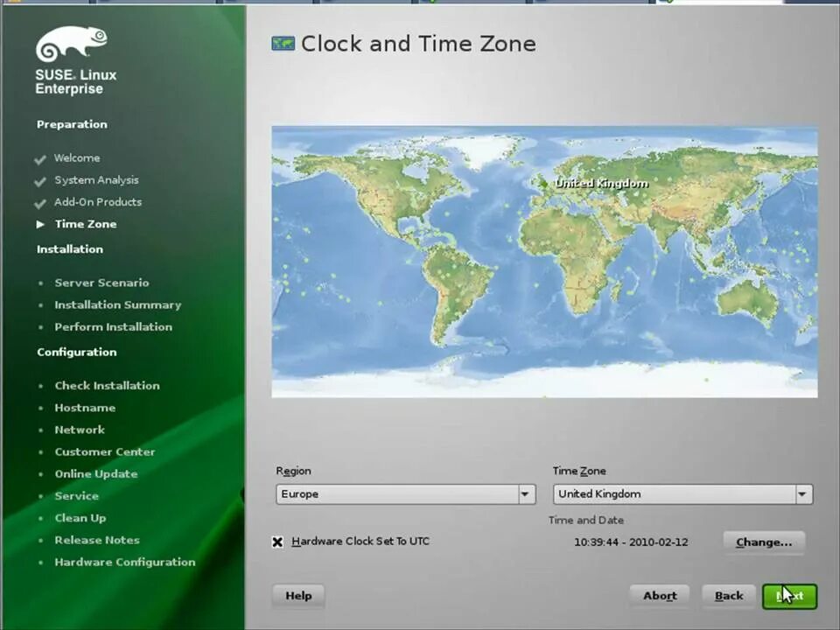840x630 pixels.
Task: Click the checkmark icon next to System Analysis
Action: (39, 182)
